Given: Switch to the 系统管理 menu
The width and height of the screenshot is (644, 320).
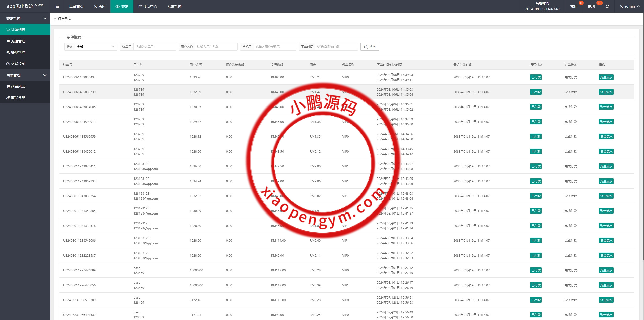Looking at the screenshot, I should click(x=174, y=6).
